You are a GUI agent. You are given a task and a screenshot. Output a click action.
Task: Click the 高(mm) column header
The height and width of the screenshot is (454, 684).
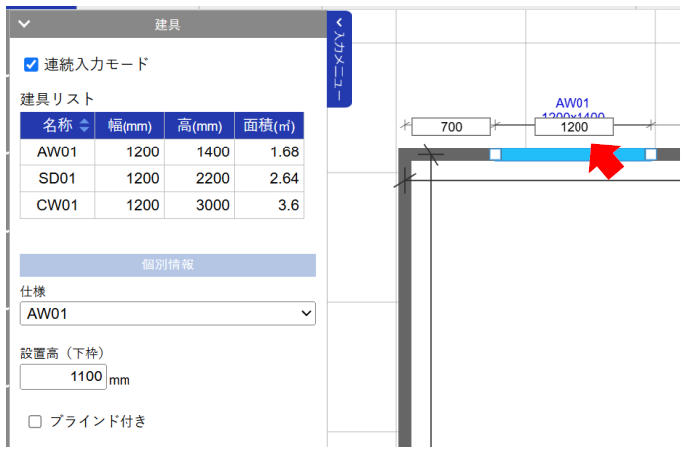pos(199,126)
